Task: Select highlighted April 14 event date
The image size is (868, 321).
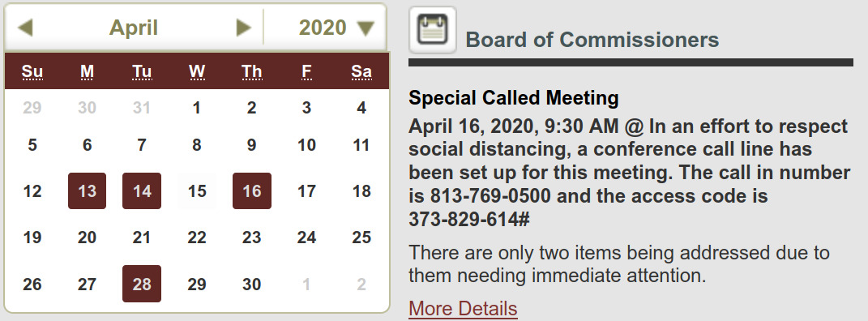Action: click(142, 191)
